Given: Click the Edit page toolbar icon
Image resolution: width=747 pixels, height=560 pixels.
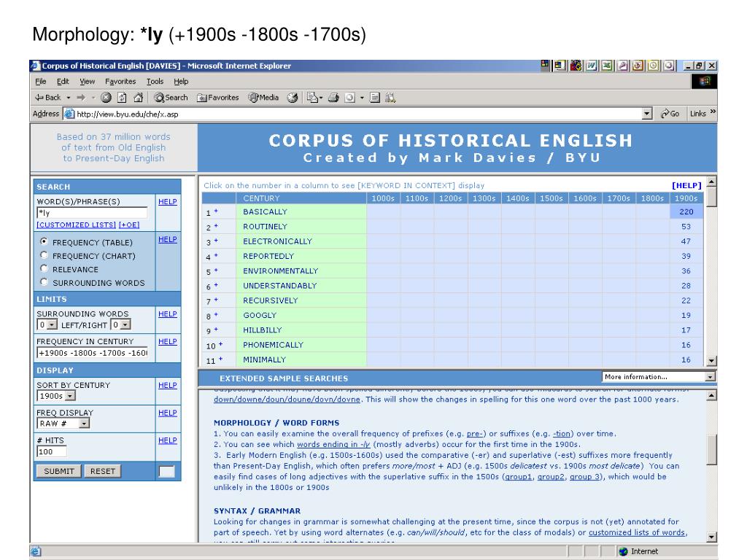Looking at the screenshot, I should [x=349, y=98].
